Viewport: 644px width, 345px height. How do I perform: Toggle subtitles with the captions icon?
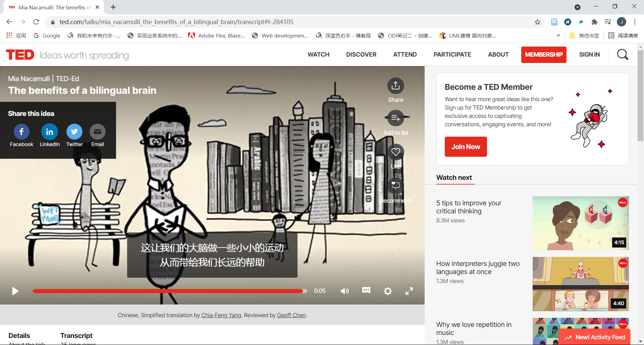pyautogui.click(x=366, y=290)
